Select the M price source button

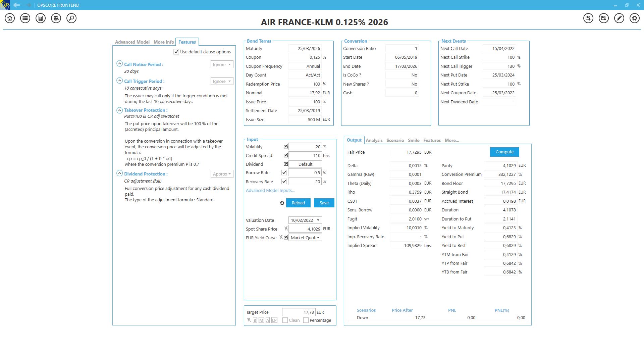tap(261, 320)
